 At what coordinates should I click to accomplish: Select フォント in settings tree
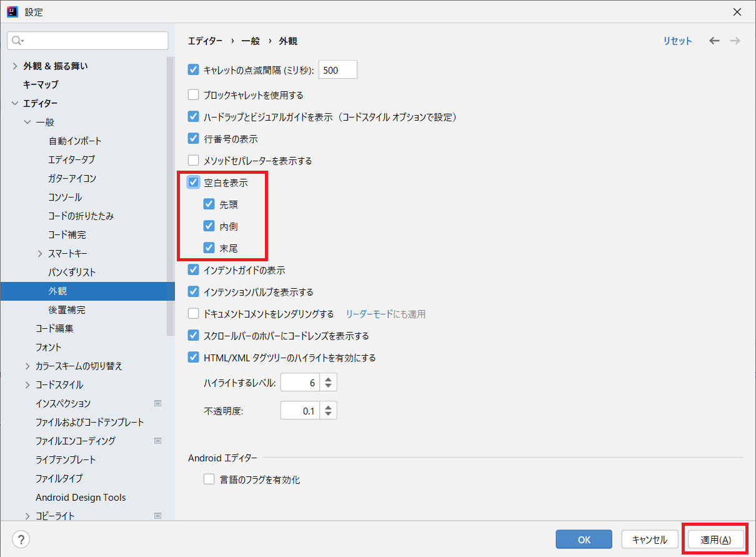[x=49, y=347]
